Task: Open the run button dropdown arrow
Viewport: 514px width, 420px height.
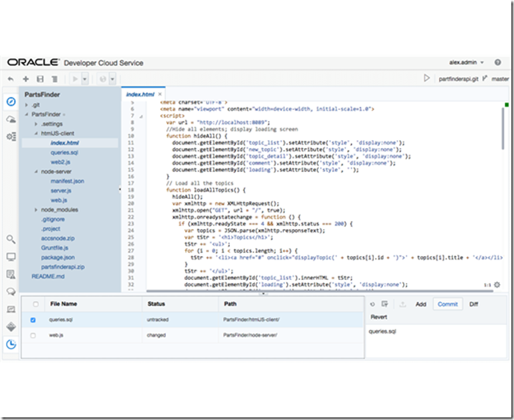Action: pos(85,79)
